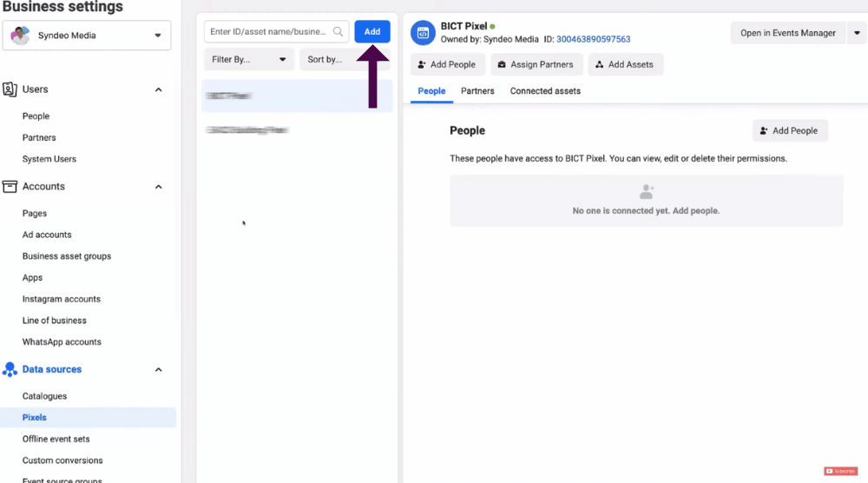868x483 pixels.
Task: Open the arrow dropdown beside Events Manager
Action: coord(857,33)
